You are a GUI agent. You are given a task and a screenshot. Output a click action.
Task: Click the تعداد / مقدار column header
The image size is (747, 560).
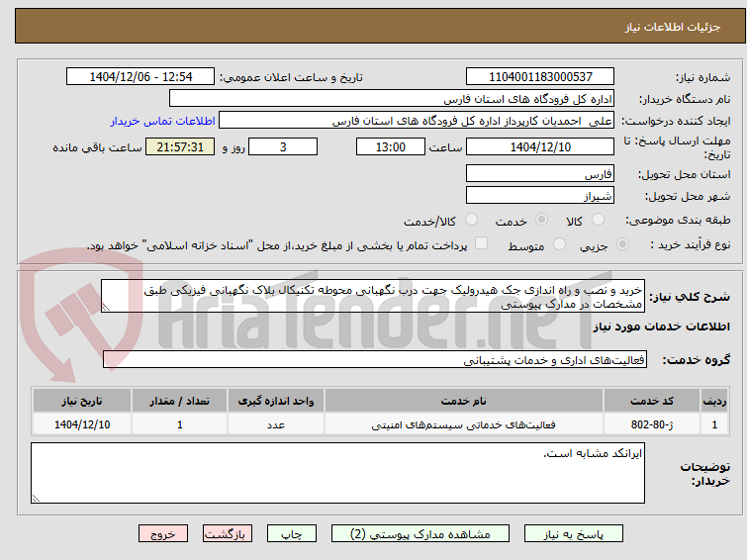point(180,401)
